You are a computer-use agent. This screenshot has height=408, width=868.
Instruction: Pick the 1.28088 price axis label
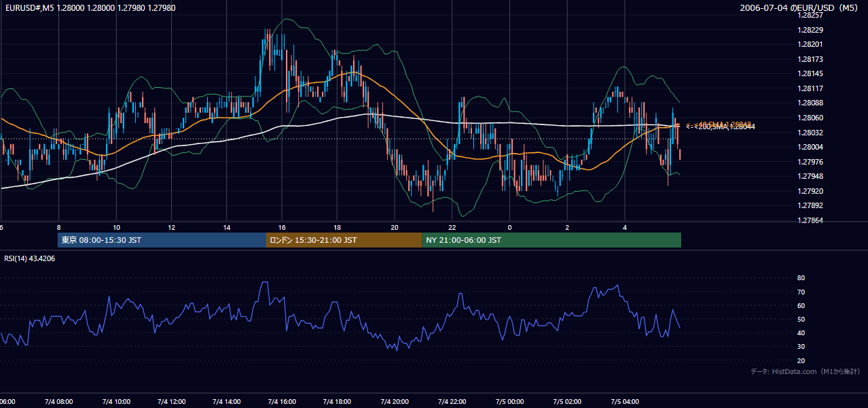[810, 103]
